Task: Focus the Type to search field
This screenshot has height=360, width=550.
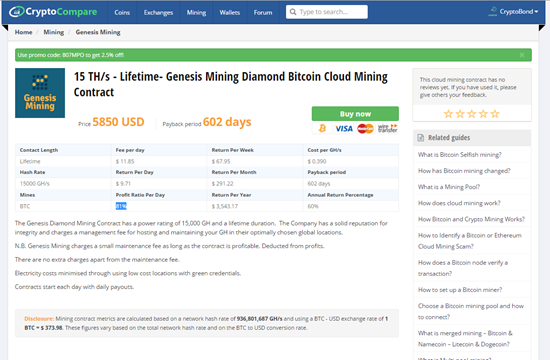Action: pos(327,12)
